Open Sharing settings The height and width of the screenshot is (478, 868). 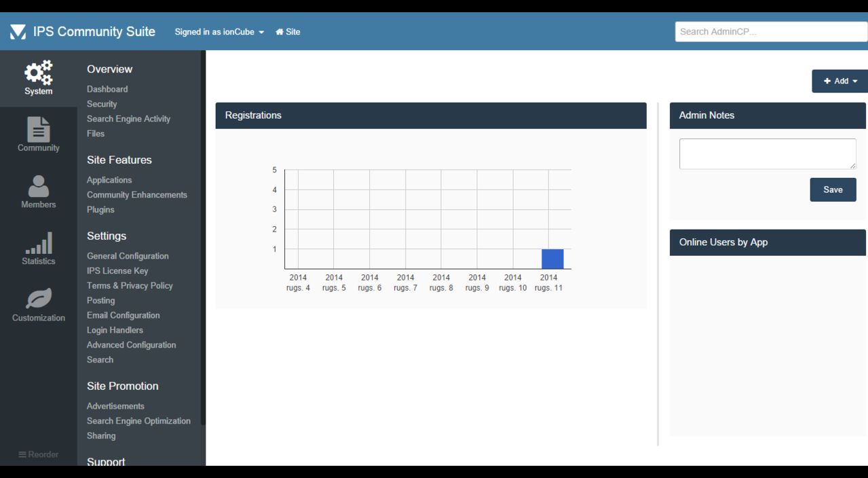coord(101,436)
